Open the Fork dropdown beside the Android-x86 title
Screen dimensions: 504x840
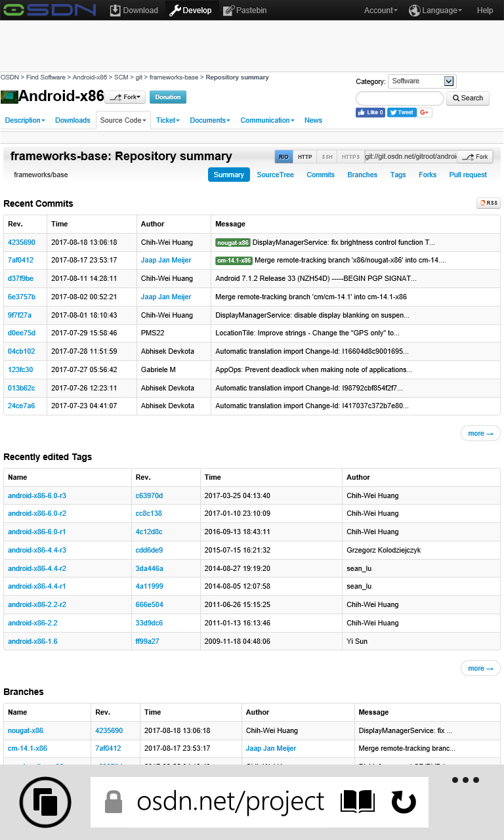(125, 97)
